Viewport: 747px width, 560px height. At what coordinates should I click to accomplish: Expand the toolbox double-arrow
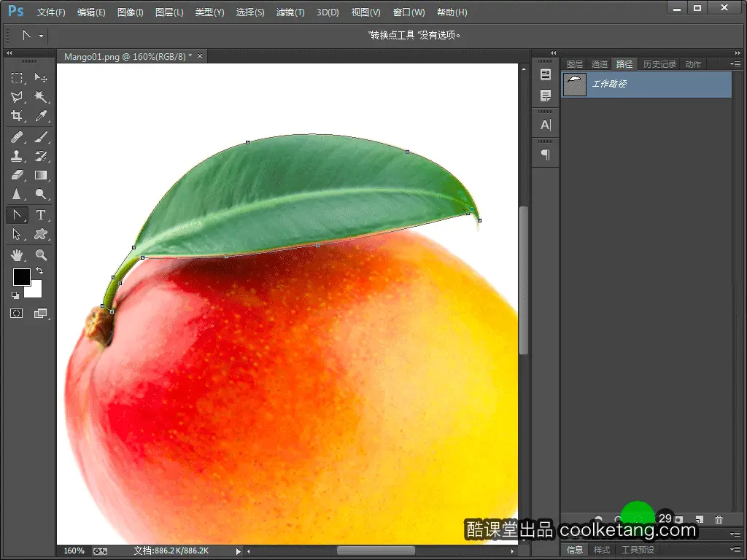[9, 52]
